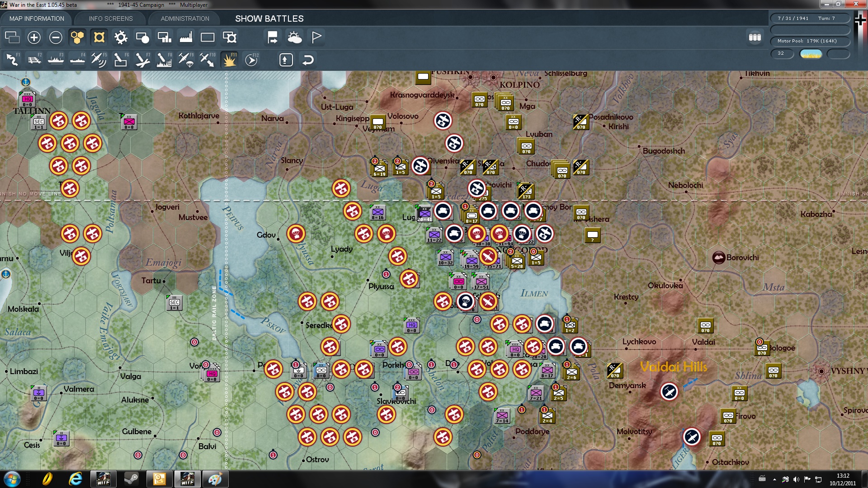Click the HQ unit counter at Tallinn
Viewport: 868px width, 488px height.
click(27, 99)
